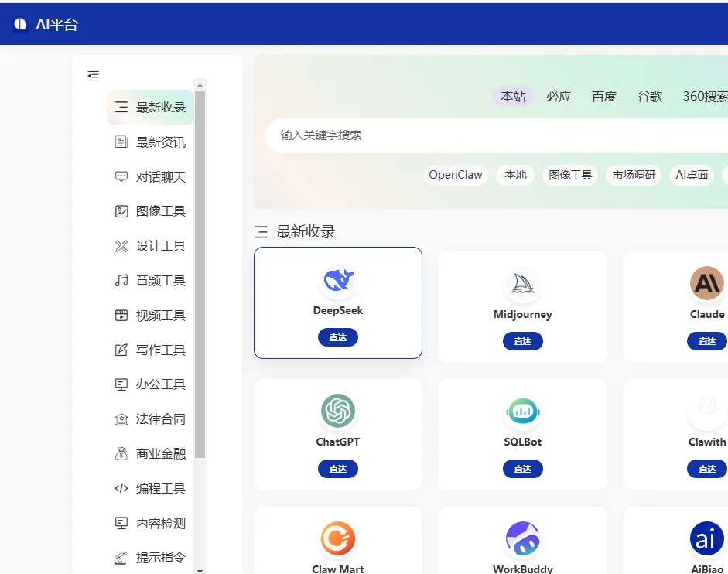The image size is (728, 574).
Task: Click the 最新收录 section heading
Action: coord(305,232)
